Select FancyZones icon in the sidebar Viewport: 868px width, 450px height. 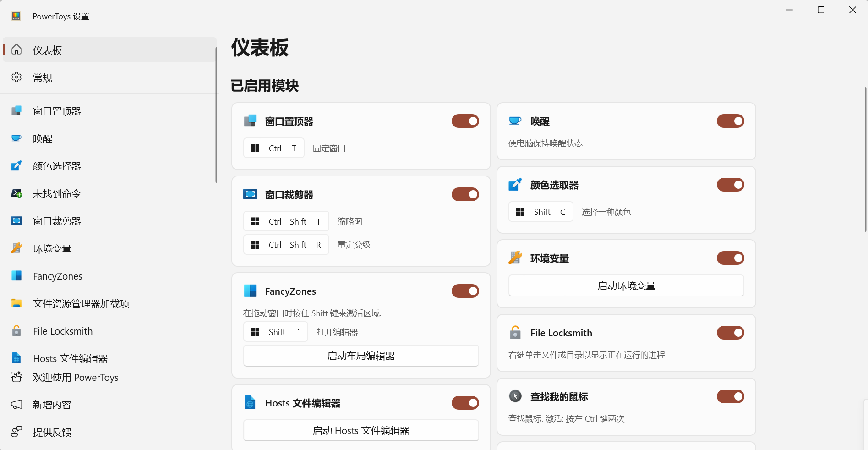[x=16, y=275]
